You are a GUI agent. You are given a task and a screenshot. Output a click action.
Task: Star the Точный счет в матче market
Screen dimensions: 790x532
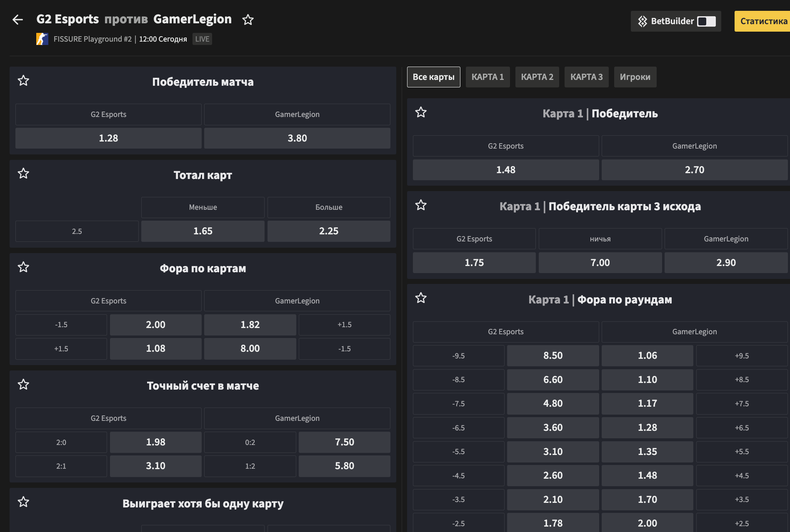click(x=23, y=384)
